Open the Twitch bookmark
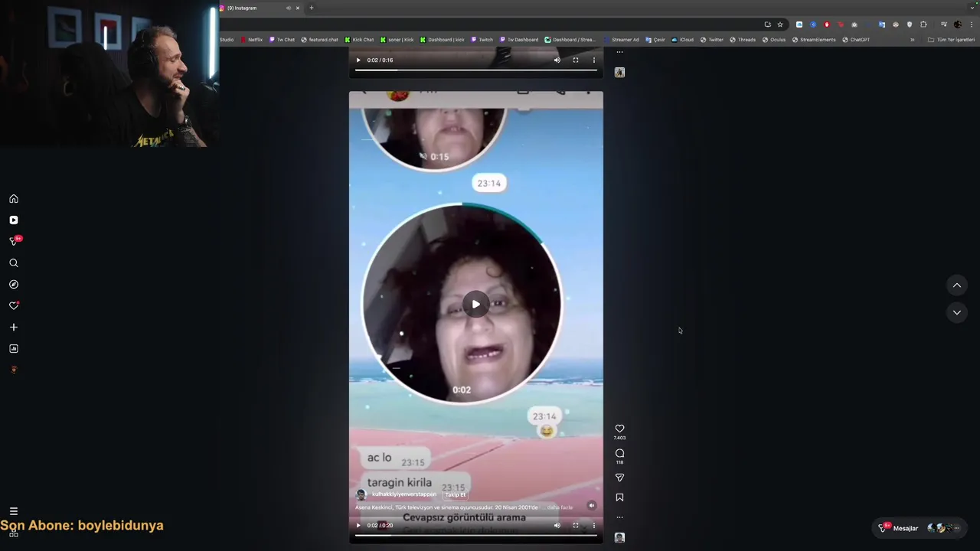The width and height of the screenshot is (980, 551). point(482,40)
